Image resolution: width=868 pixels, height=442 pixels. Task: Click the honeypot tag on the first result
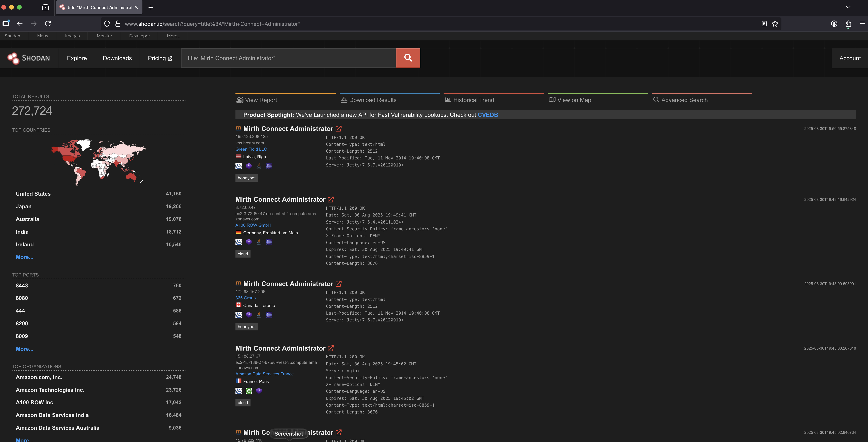click(246, 178)
